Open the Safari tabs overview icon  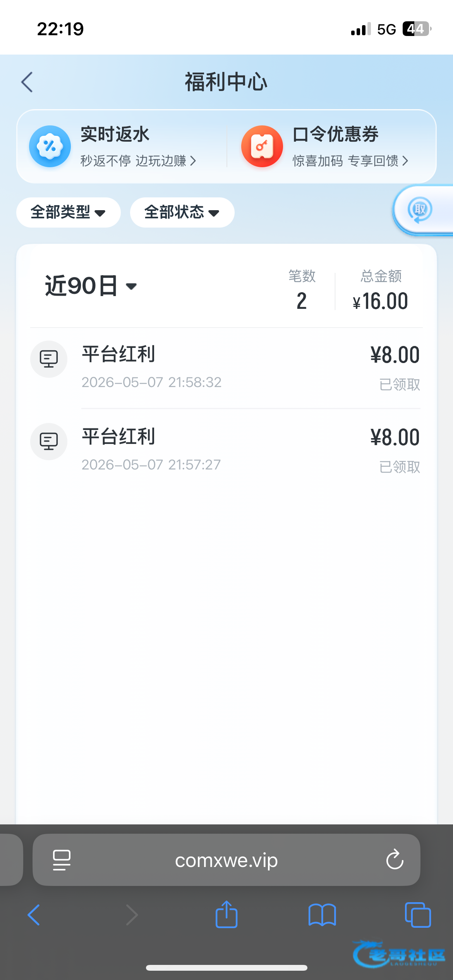tap(418, 915)
